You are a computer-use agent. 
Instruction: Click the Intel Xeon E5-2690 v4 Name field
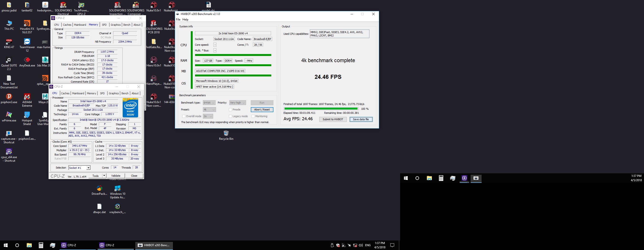[93, 101]
